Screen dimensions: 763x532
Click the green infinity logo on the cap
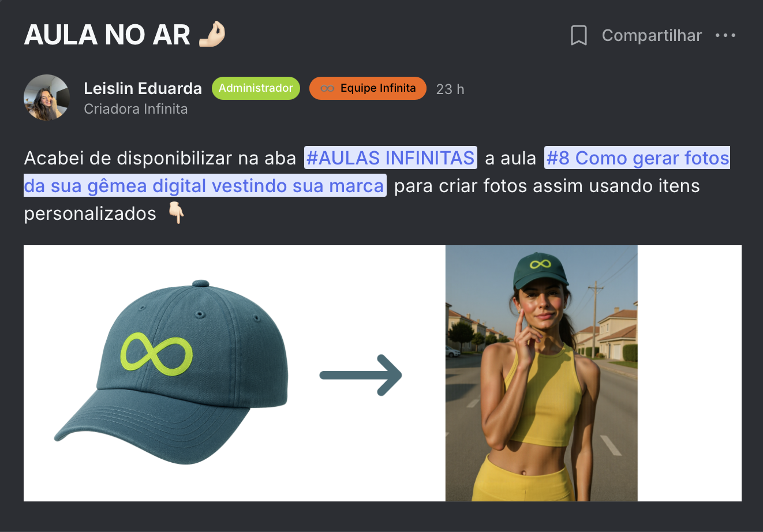[156, 354]
